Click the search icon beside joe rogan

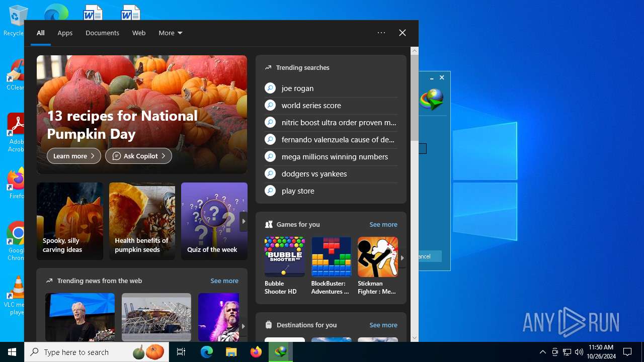point(270,88)
